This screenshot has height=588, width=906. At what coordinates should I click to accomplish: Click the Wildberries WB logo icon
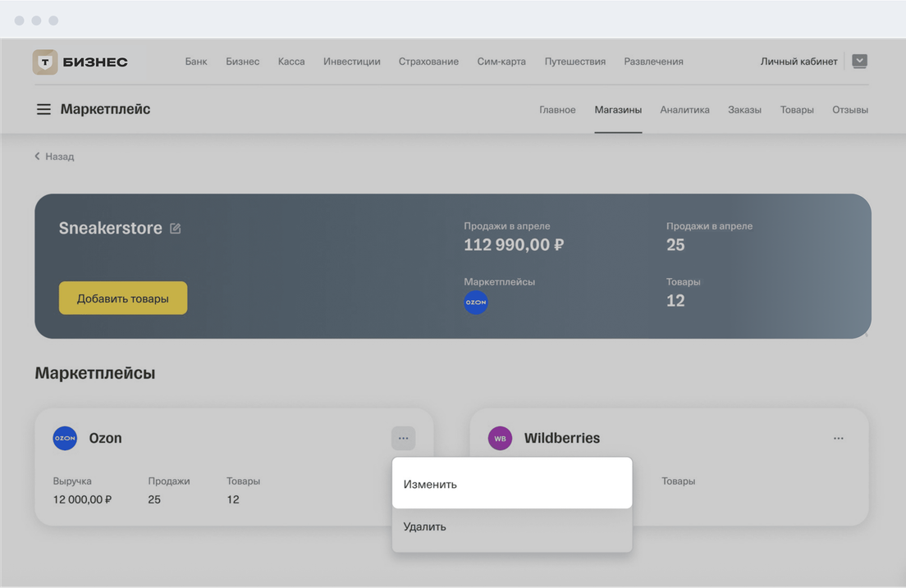pyautogui.click(x=500, y=438)
